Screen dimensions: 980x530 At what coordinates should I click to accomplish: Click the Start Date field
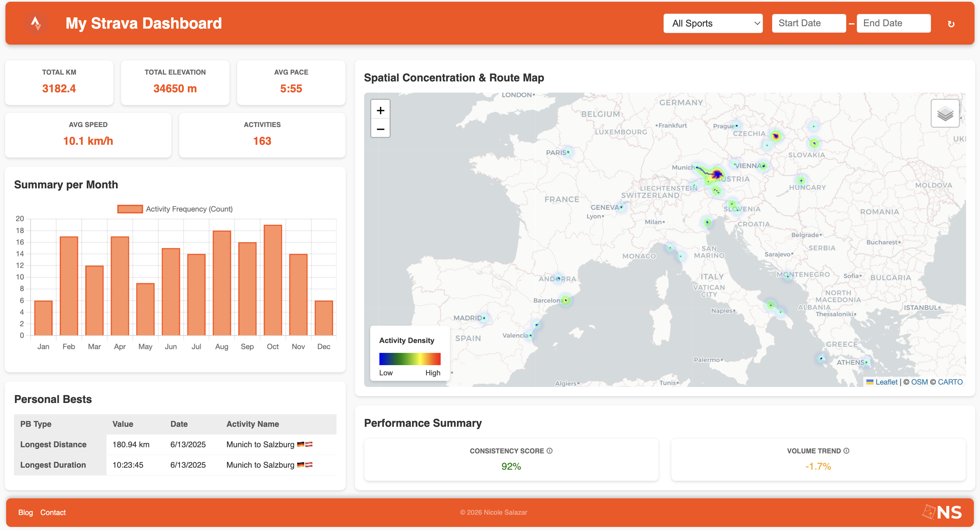pyautogui.click(x=808, y=23)
